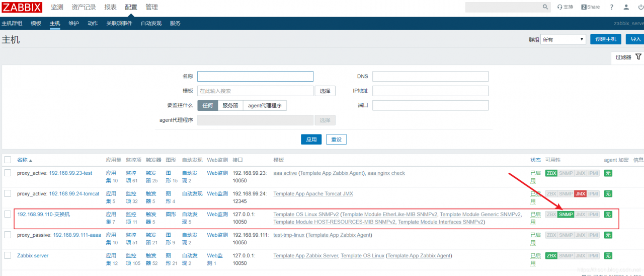Click ZBX badge of 192.168.99.23-test host
The height and width of the screenshot is (276, 644).
click(551, 173)
